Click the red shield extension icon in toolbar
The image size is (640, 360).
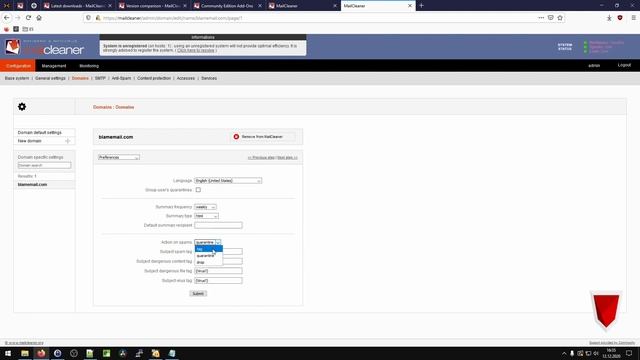[620, 18]
